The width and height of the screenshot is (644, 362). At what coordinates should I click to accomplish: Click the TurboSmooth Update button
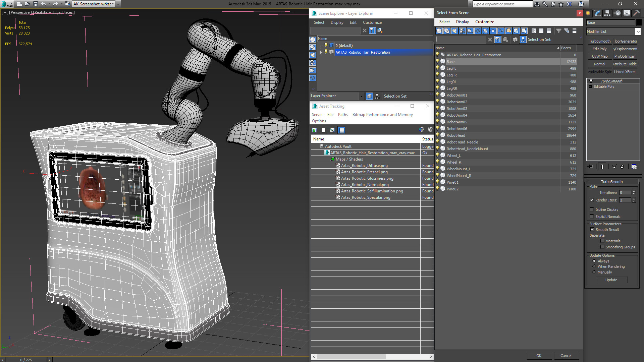pos(611,280)
